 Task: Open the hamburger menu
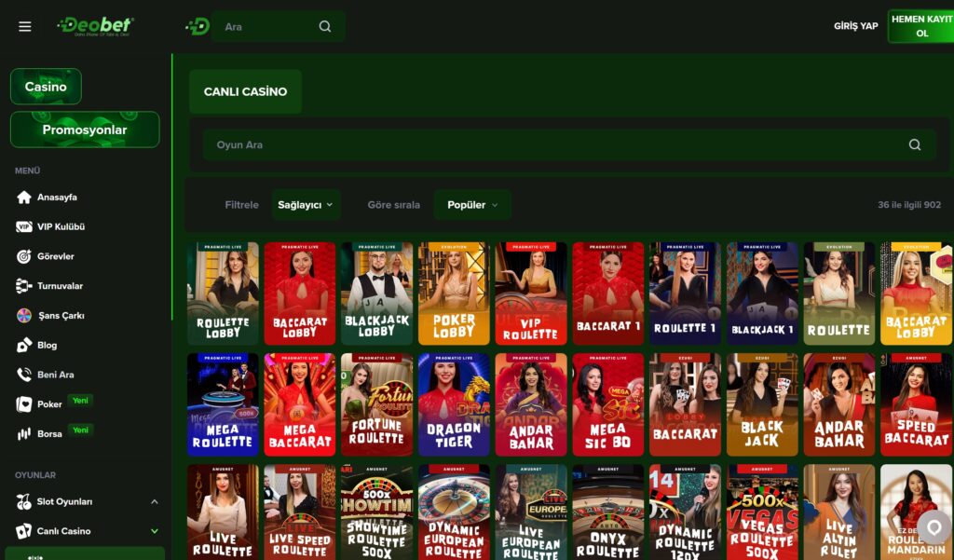pos(24,26)
